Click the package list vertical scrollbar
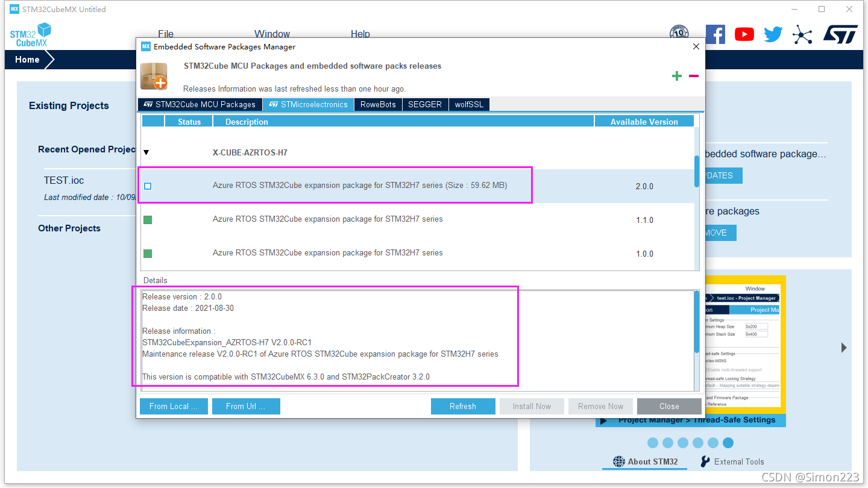The image size is (868, 488). click(x=697, y=172)
